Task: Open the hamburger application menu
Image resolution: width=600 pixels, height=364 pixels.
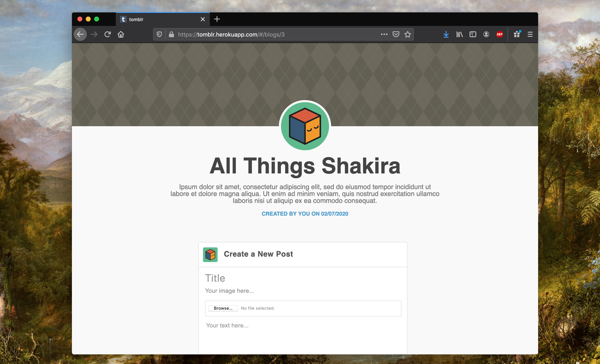Action: 530,34
